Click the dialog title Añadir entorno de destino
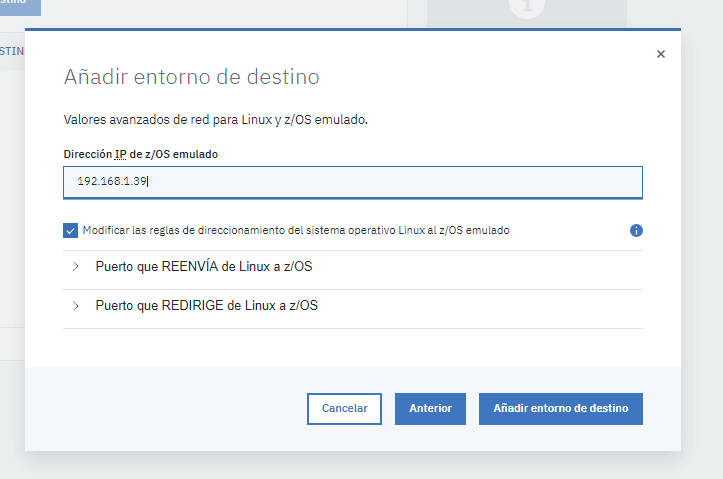The height and width of the screenshot is (479, 723). 191,77
